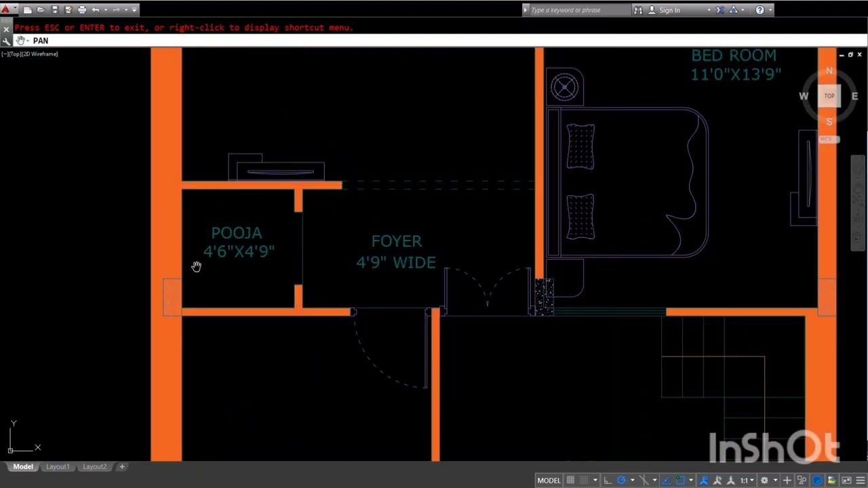Add a new layout with the plus tab
This screenshot has height=488, width=868.
[122, 466]
